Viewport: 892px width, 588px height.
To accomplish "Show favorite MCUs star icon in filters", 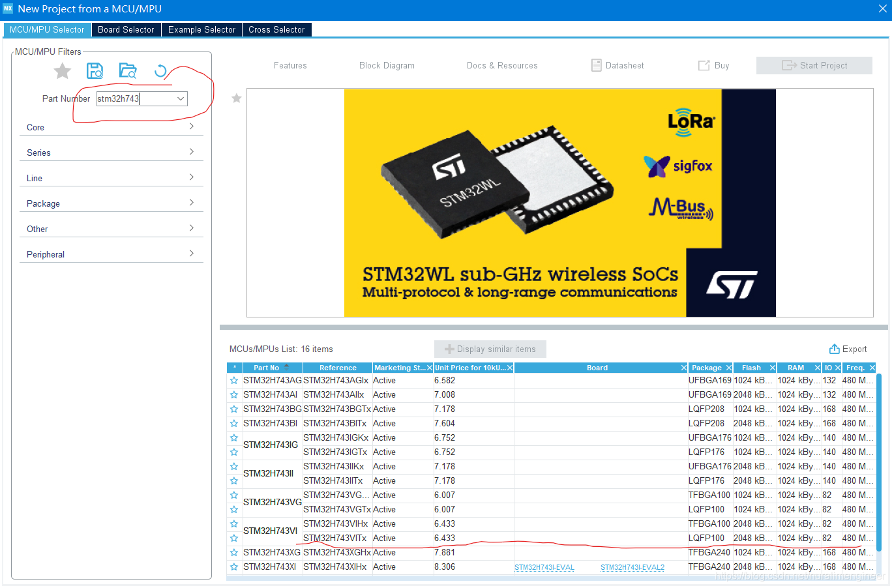I will pos(63,71).
